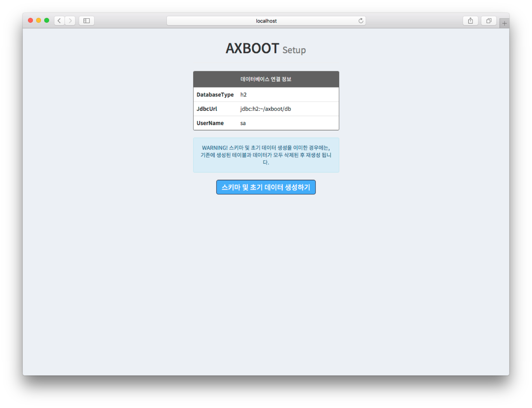The width and height of the screenshot is (532, 408).
Task: Click the 데이터베이스 연결 정보 table header
Action: coord(266,79)
